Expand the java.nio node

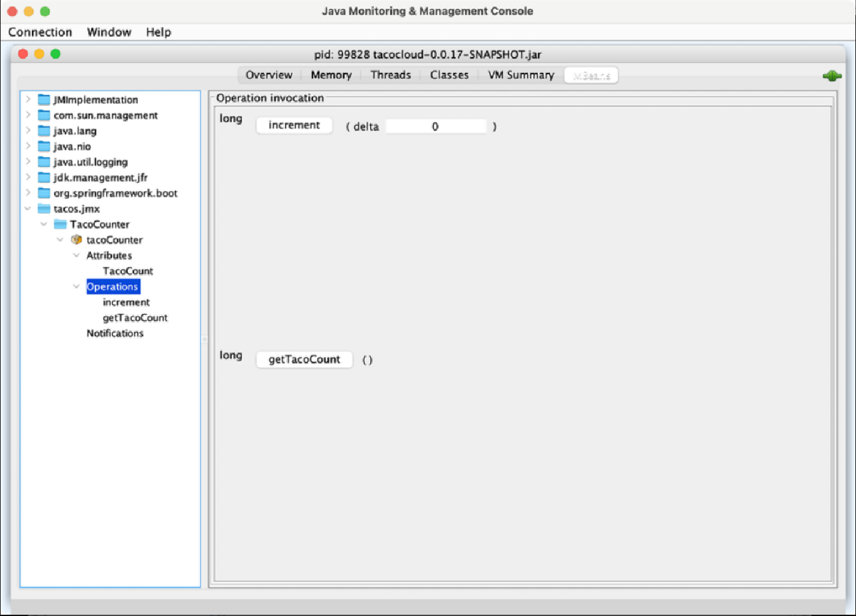[x=28, y=146]
